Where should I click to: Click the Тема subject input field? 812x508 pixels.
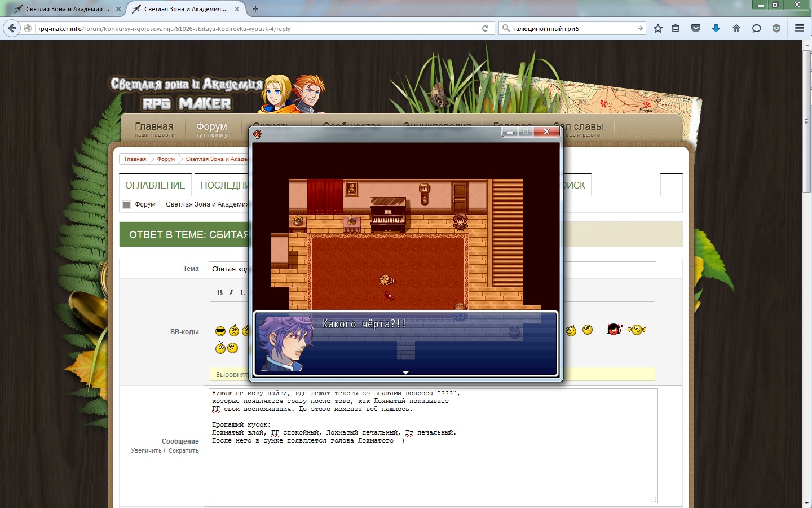tap(432, 269)
